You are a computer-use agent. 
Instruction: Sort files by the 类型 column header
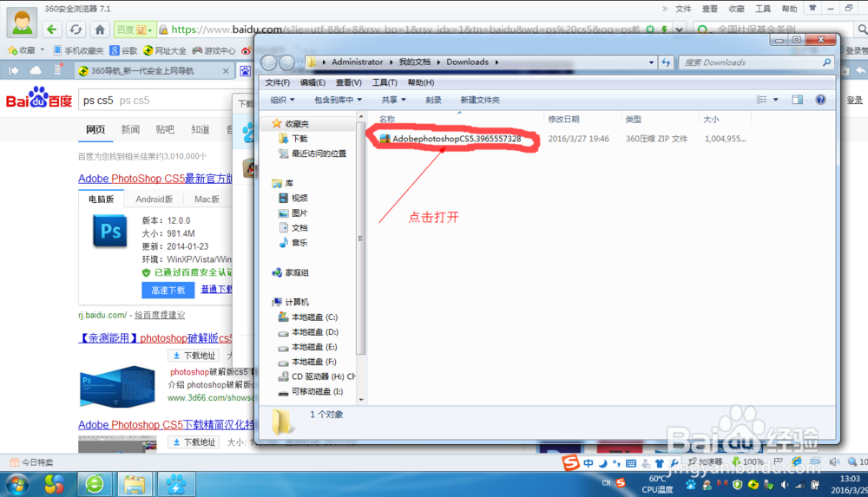coord(634,119)
